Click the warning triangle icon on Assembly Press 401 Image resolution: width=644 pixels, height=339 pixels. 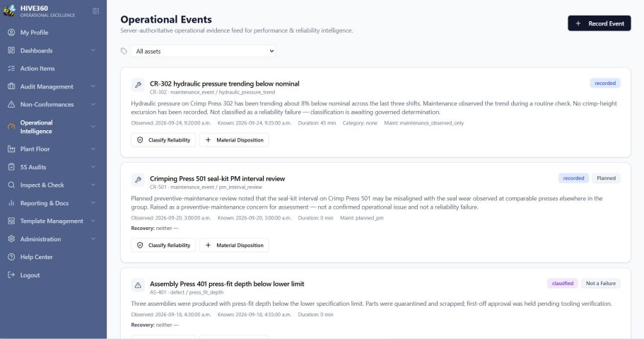[x=138, y=285]
